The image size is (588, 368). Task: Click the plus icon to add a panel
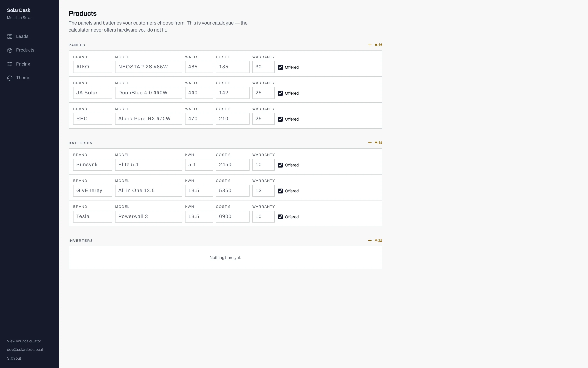click(370, 45)
